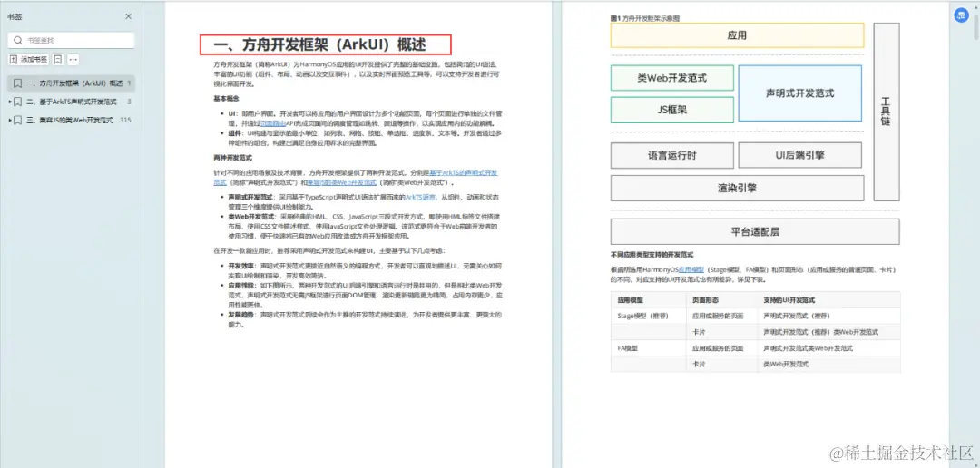Click page number 315 in bookmark list

(x=125, y=120)
